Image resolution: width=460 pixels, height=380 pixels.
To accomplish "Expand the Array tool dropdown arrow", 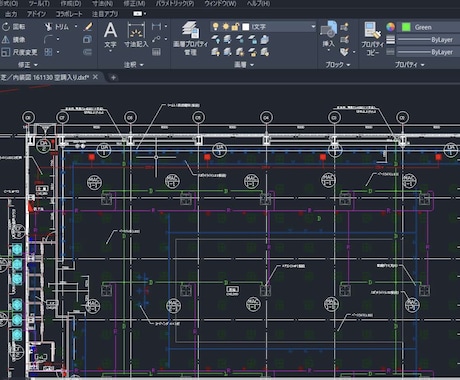I will pyautogui.click(x=58, y=52).
